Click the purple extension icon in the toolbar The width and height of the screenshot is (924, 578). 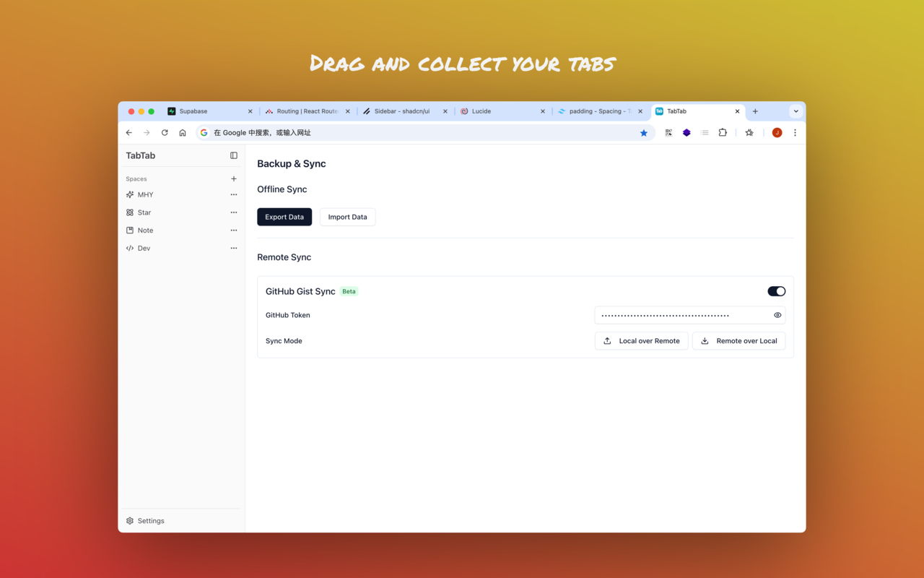(686, 132)
